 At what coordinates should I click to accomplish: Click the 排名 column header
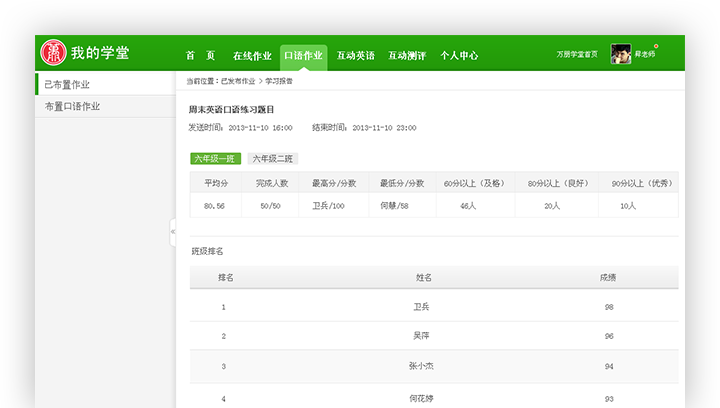tap(225, 277)
